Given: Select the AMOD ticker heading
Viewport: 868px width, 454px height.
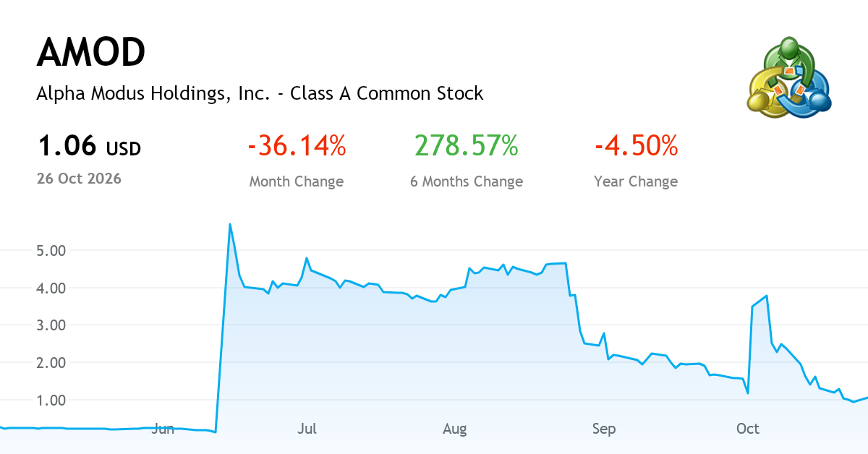Looking at the screenshot, I should 91,52.
